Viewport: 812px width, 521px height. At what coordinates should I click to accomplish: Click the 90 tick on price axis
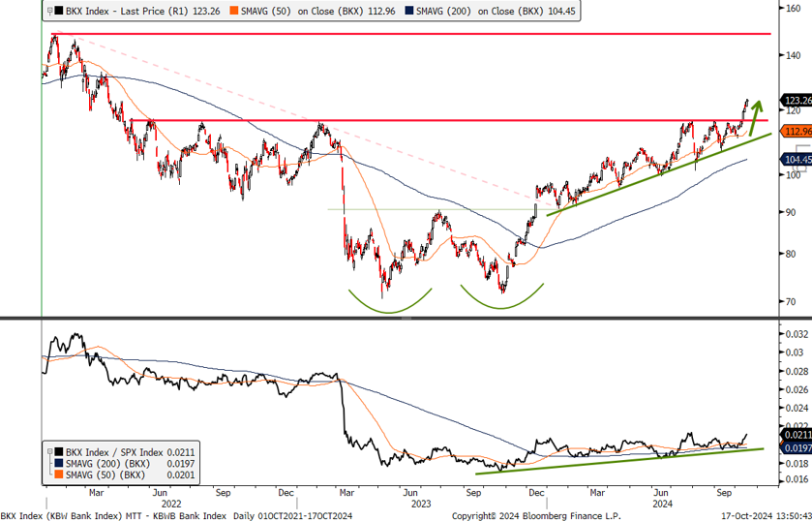791,212
